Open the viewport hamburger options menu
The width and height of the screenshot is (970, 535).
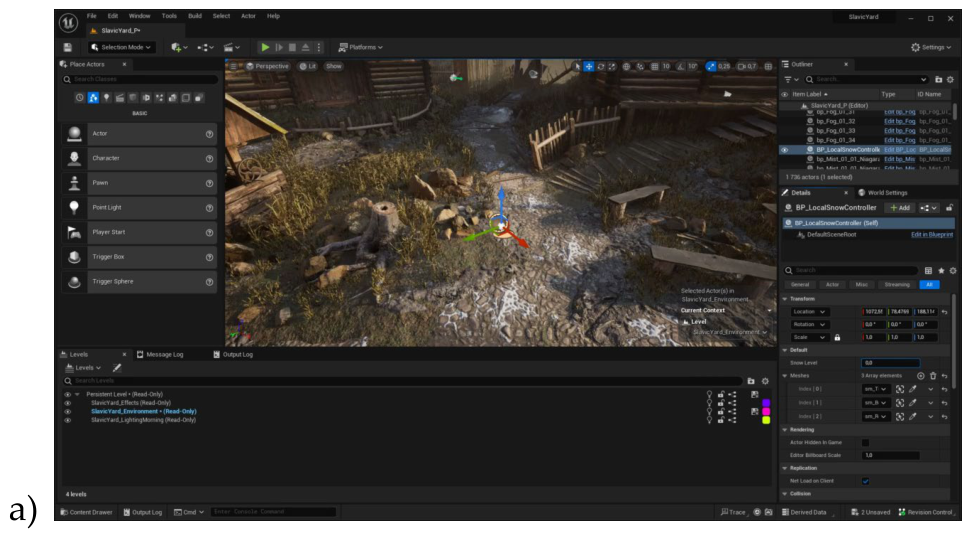(x=233, y=66)
